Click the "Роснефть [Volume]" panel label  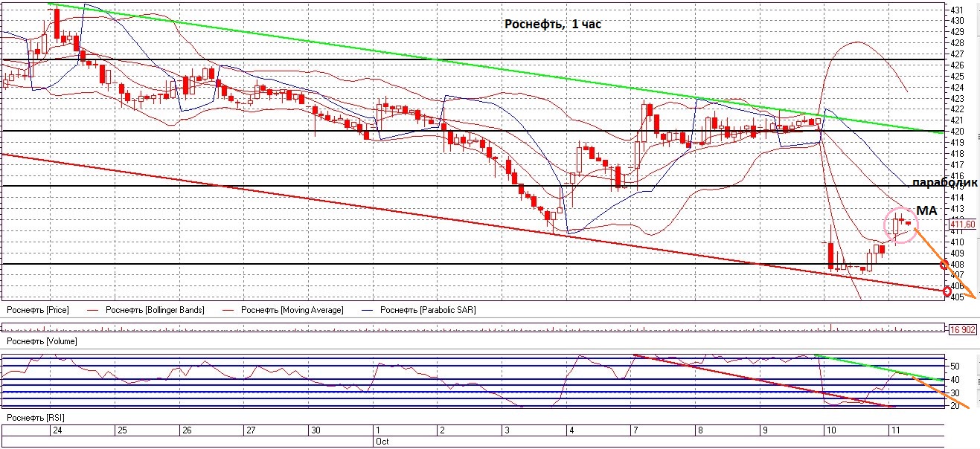click(x=42, y=341)
